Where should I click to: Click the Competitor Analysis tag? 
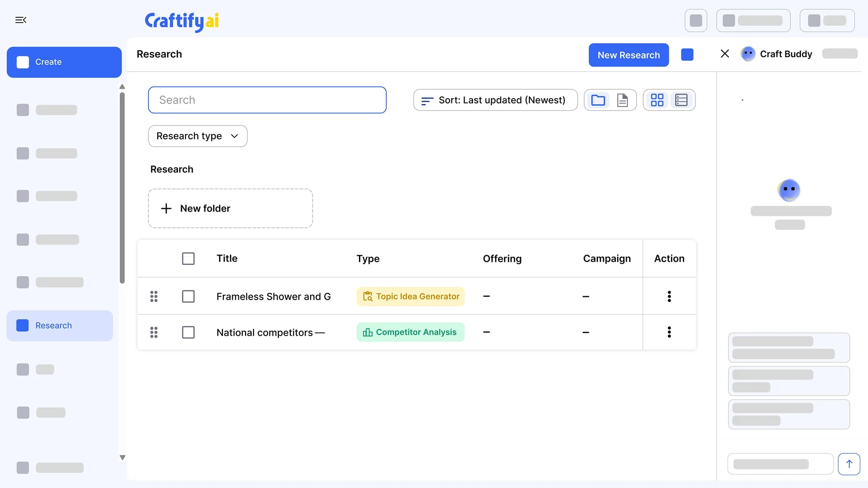point(410,332)
